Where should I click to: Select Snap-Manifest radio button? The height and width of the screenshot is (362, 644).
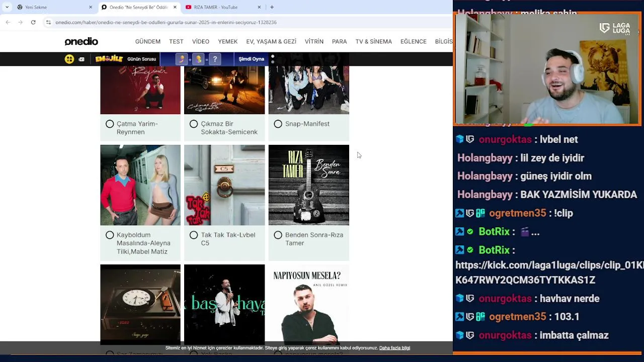[278, 124]
